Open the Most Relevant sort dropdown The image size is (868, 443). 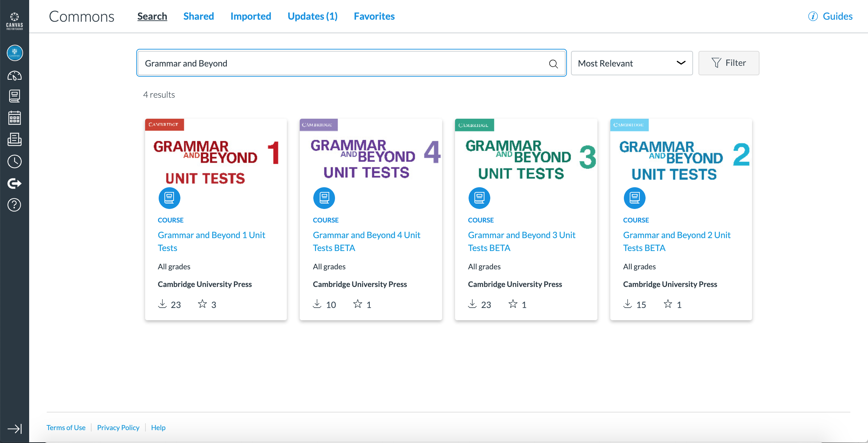pyautogui.click(x=631, y=63)
